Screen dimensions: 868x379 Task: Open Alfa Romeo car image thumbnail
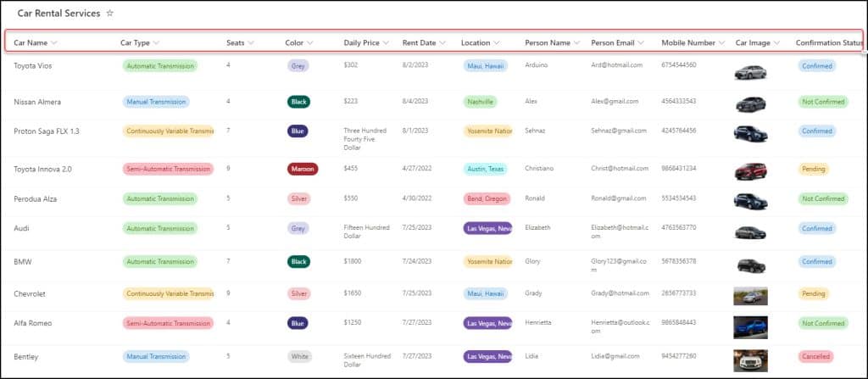tap(750, 327)
